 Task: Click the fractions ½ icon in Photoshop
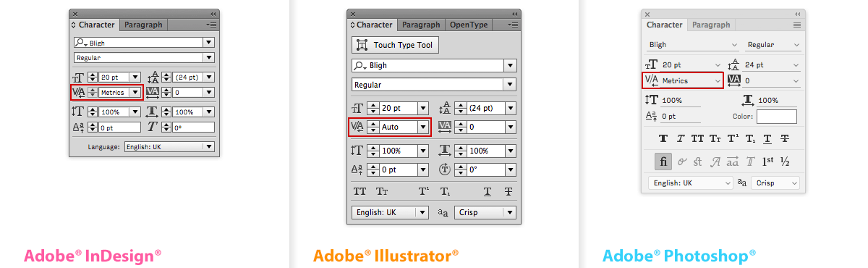[x=785, y=161]
